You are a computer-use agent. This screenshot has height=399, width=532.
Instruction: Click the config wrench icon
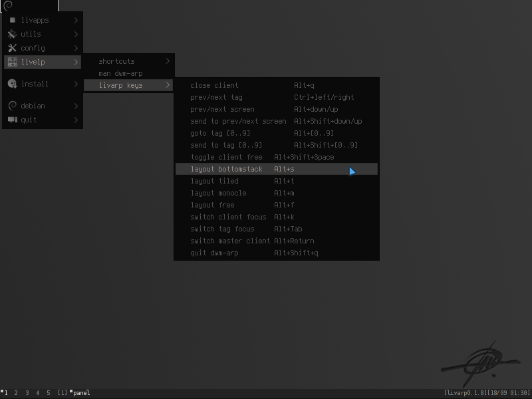tap(12, 48)
